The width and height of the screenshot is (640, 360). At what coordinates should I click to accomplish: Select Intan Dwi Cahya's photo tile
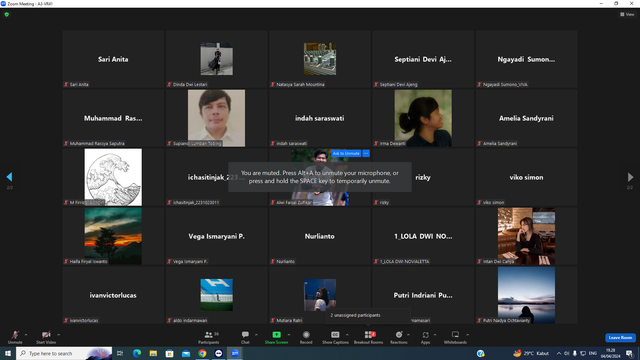526,236
